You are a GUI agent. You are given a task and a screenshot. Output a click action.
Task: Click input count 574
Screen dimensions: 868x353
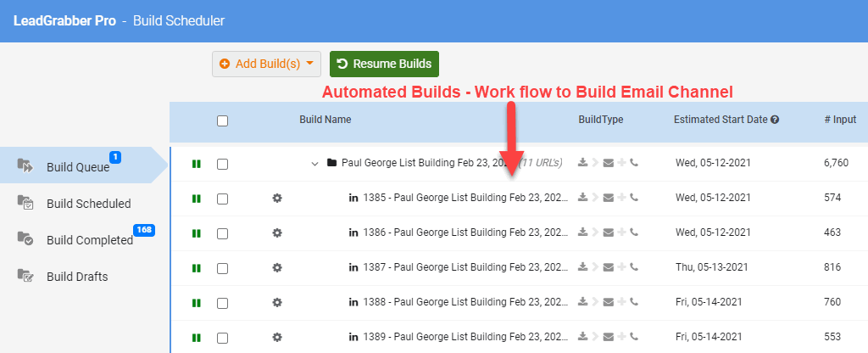pyautogui.click(x=832, y=197)
